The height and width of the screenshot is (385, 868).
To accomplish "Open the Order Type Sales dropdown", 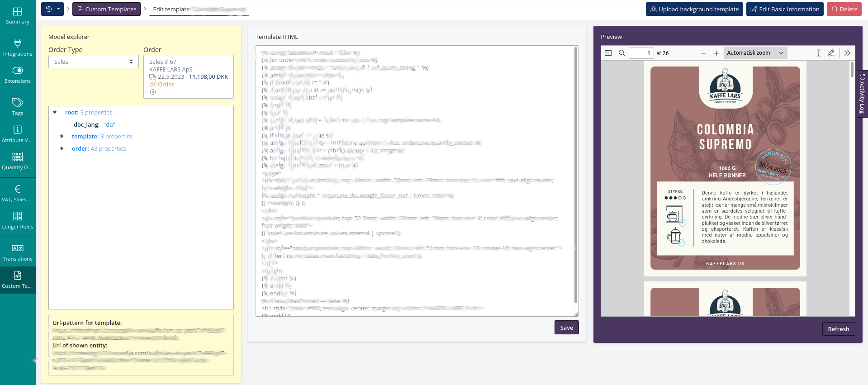I will click(93, 62).
